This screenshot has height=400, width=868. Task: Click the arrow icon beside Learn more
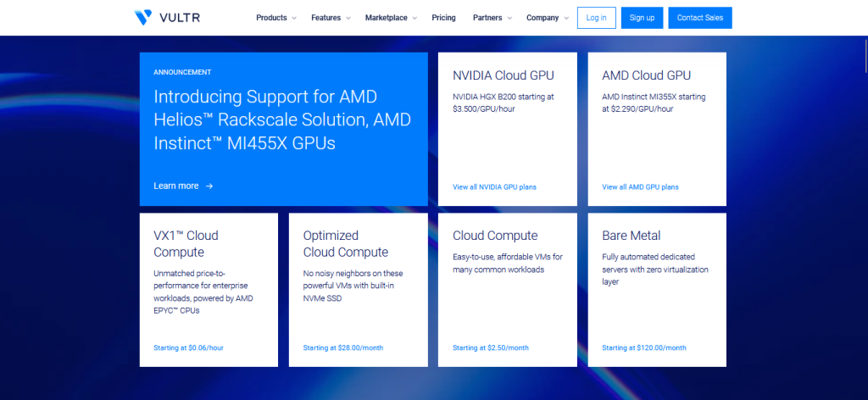pyautogui.click(x=209, y=186)
